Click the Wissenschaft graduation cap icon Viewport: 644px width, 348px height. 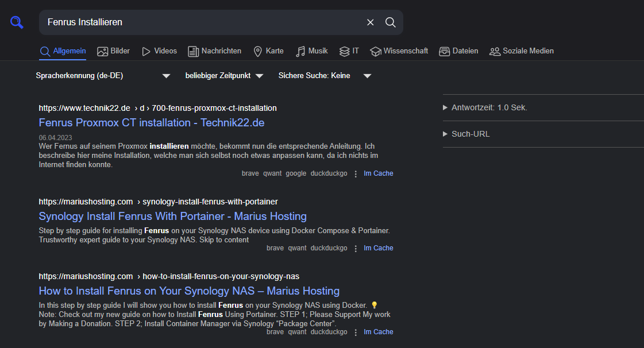coord(375,51)
